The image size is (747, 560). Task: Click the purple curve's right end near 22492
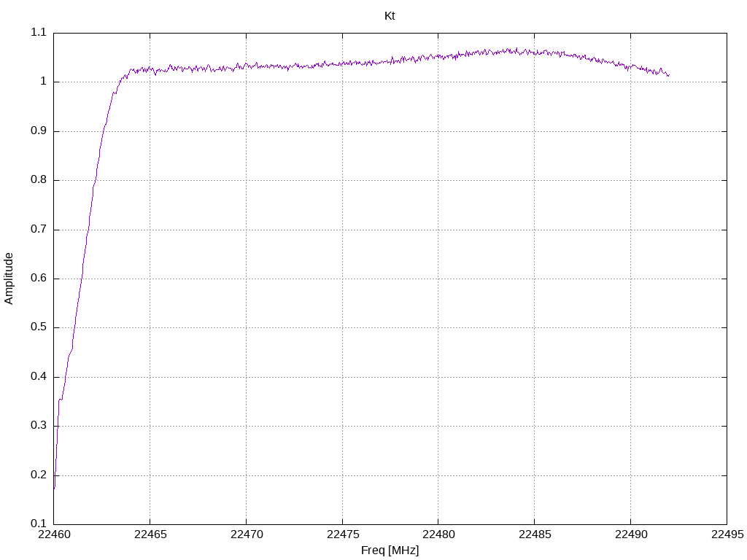pyautogui.click(x=669, y=75)
